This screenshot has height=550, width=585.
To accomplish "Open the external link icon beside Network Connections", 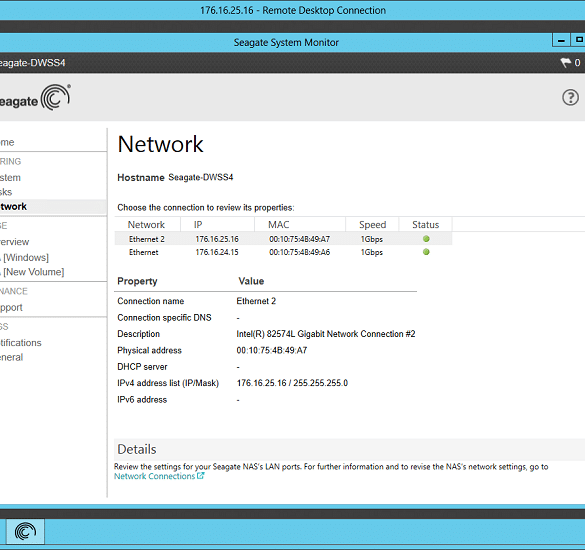I will (x=201, y=476).
